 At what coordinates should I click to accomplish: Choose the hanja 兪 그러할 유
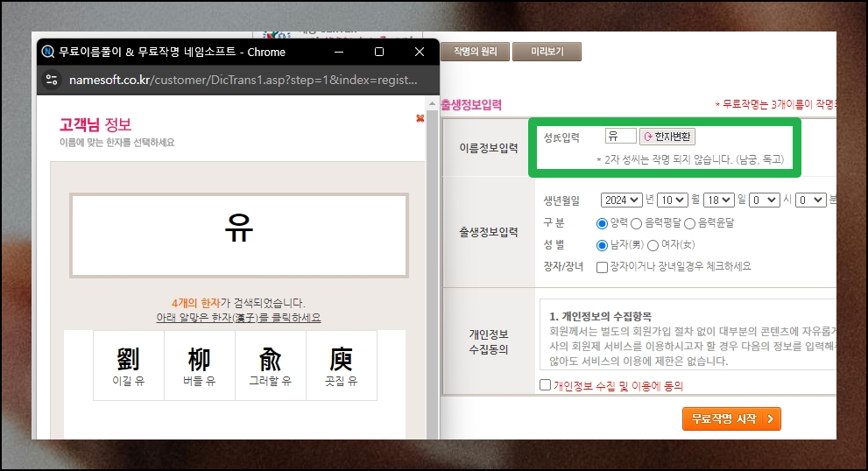[270, 365]
